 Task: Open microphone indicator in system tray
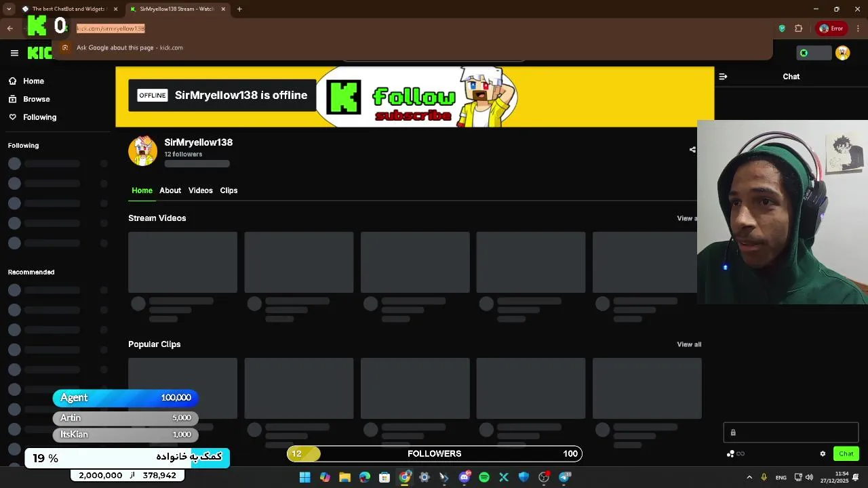764,477
